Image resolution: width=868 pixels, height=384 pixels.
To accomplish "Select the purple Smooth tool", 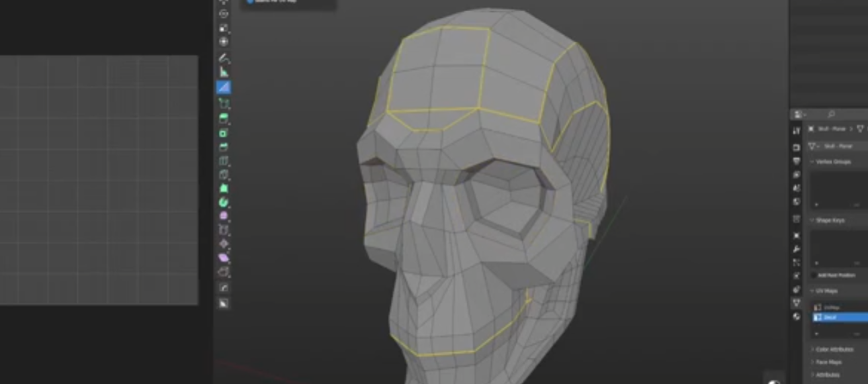I will coord(224,216).
